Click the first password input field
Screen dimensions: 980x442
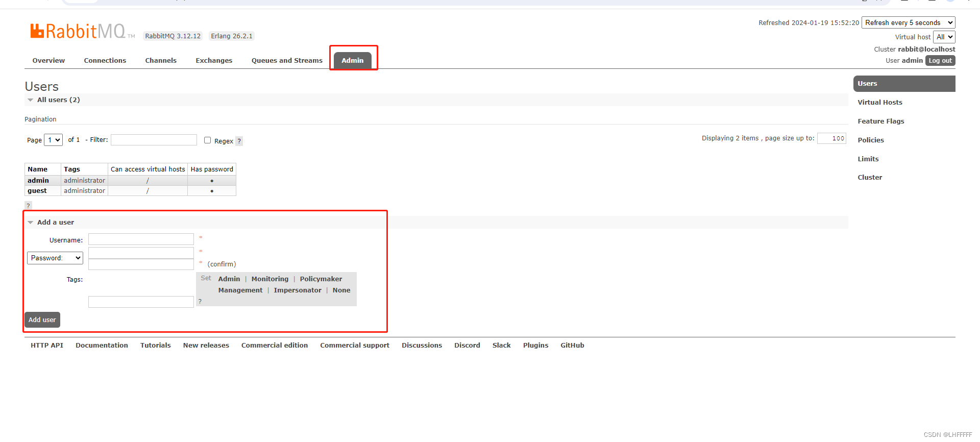pyautogui.click(x=141, y=253)
